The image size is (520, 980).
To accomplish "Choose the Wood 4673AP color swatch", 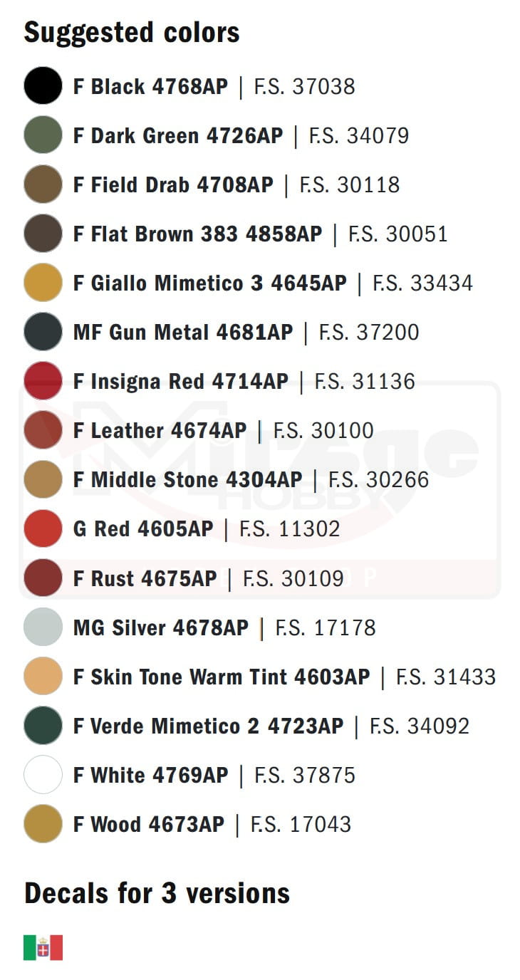I will (x=43, y=823).
